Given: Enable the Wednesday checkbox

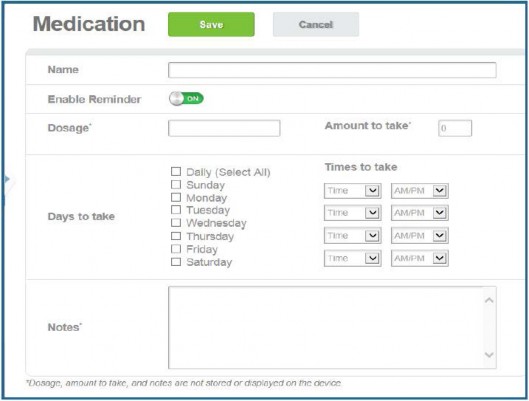Looking at the screenshot, I should click(176, 223).
